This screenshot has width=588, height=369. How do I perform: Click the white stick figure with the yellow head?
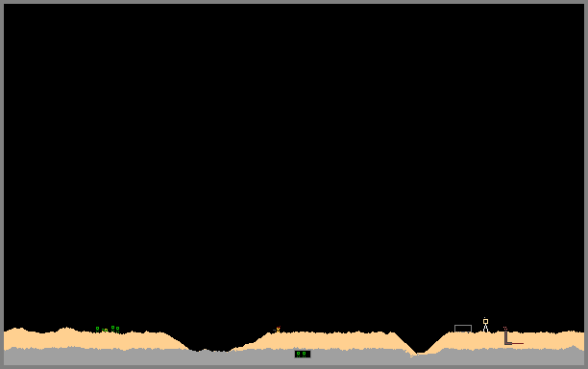(485, 325)
